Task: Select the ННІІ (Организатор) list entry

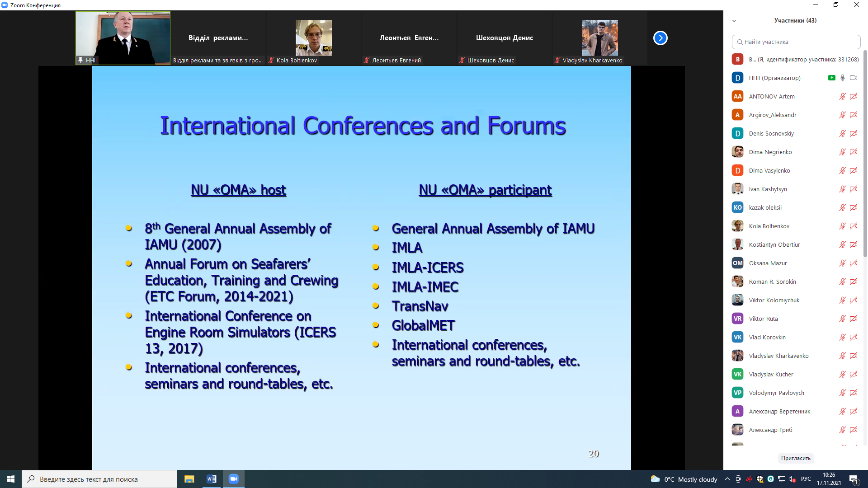Action: (795, 78)
